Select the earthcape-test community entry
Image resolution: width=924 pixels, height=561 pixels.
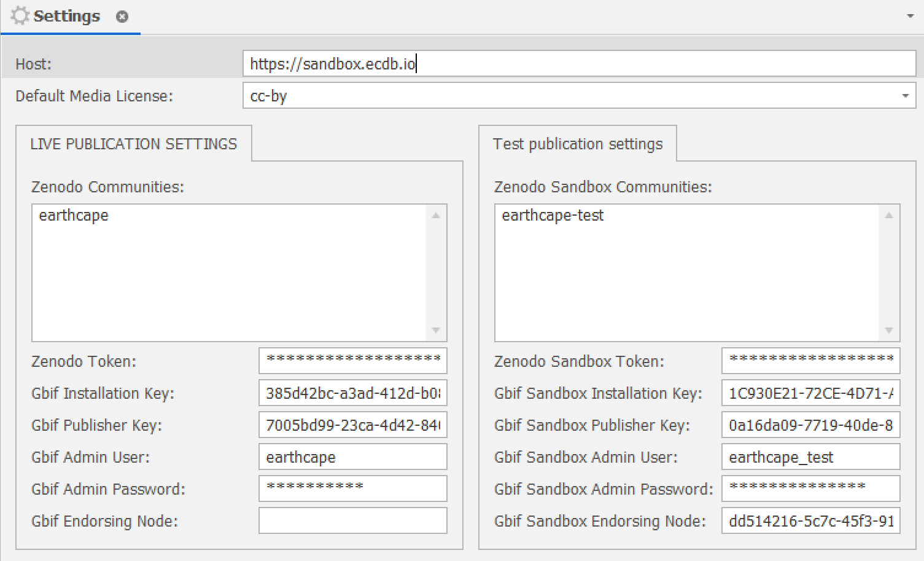553,216
